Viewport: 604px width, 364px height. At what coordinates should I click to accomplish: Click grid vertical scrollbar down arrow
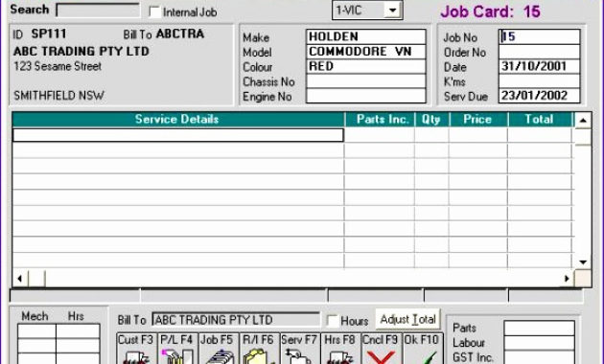(x=583, y=262)
